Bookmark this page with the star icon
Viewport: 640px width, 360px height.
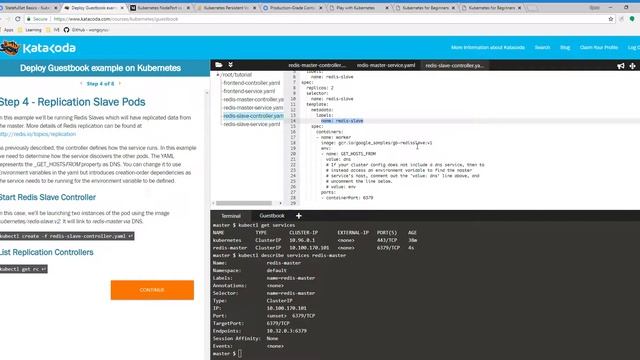pos(611,19)
